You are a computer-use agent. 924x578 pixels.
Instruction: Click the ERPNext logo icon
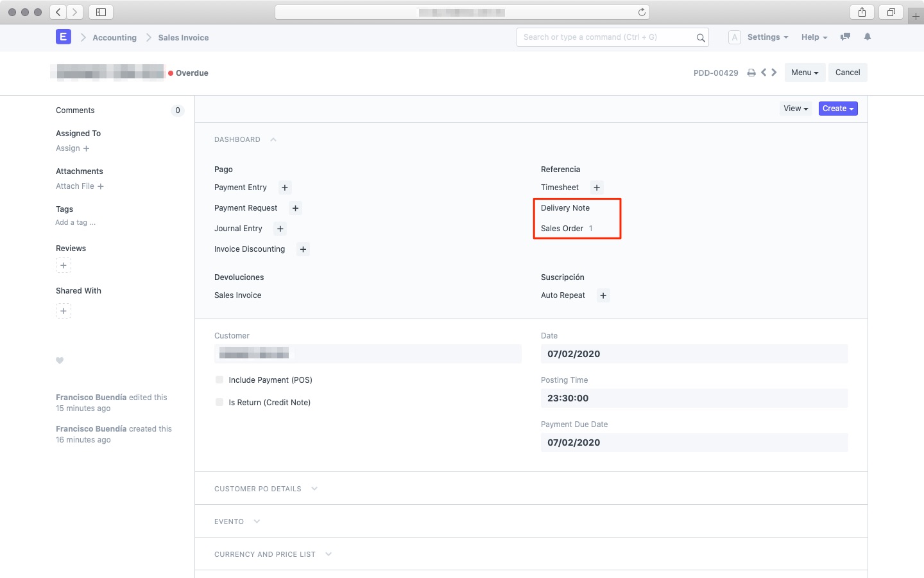(63, 37)
